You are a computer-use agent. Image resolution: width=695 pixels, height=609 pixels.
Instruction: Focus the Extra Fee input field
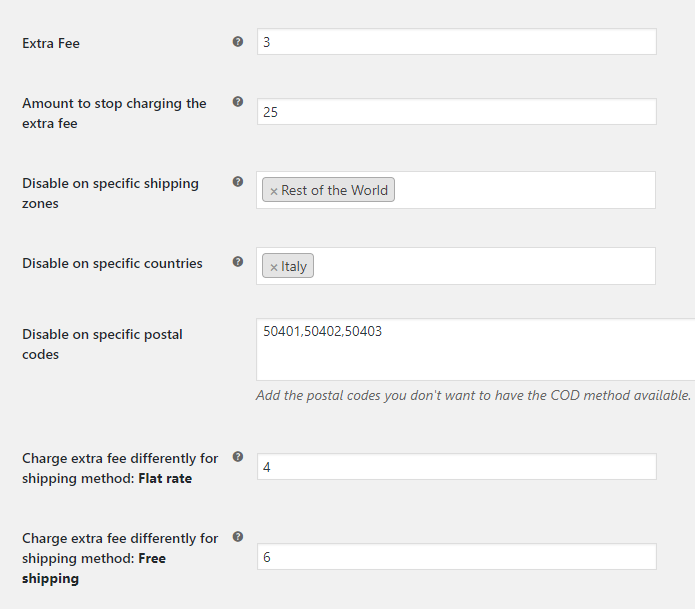pyautogui.click(x=457, y=42)
